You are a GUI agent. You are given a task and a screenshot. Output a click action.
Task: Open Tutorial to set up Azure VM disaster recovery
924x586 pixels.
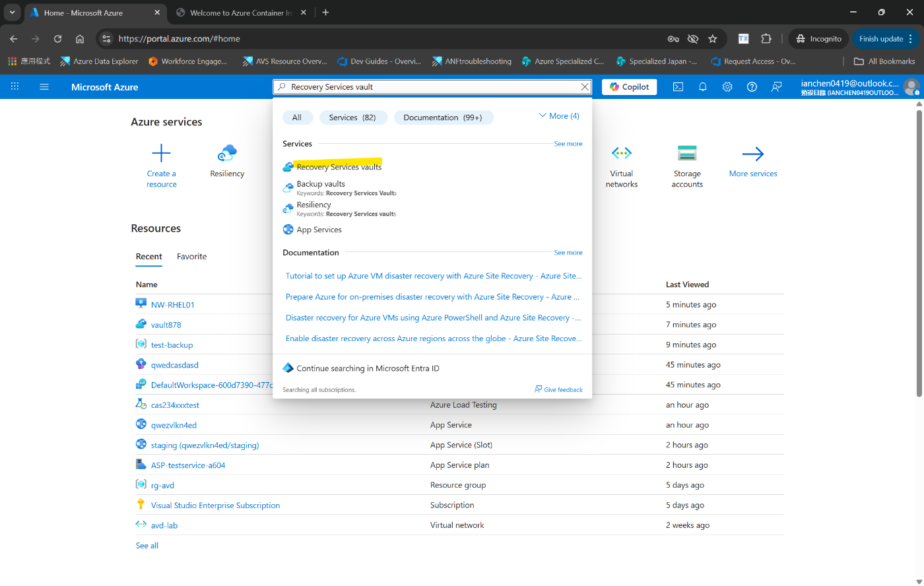click(434, 276)
